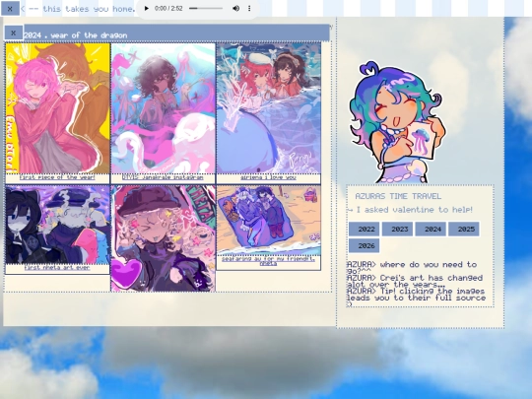This screenshot has width=532, height=399.
Task: Open the beret girl with heart artwork
Action: point(164,238)
